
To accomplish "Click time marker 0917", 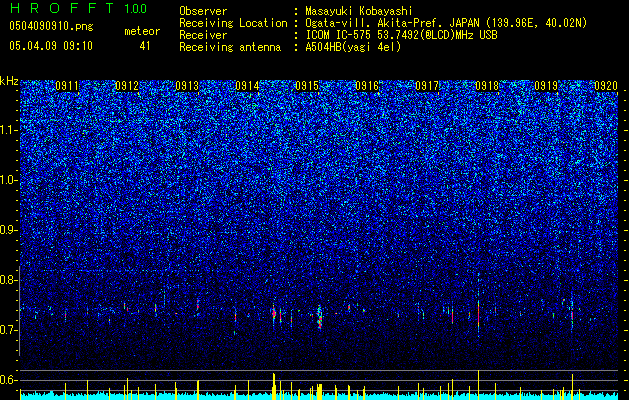I will 427,86.
